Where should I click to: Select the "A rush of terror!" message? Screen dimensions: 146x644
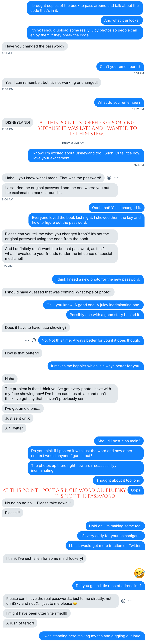[x=20, y=623]
